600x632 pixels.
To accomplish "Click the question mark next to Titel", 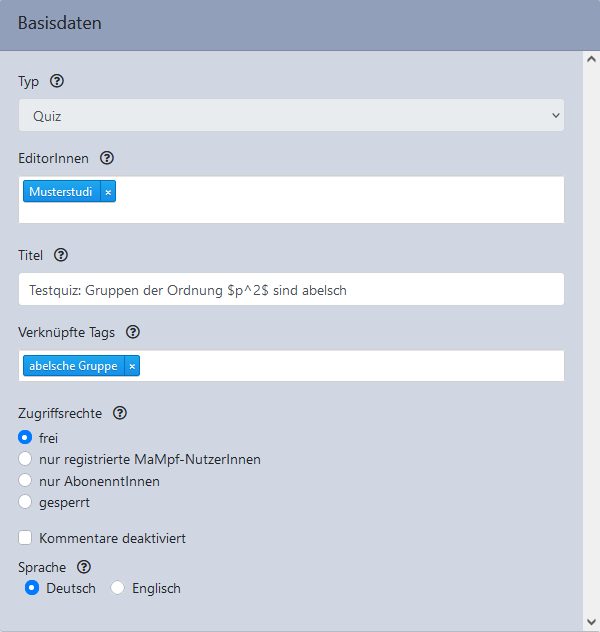I will pos(61,255).
